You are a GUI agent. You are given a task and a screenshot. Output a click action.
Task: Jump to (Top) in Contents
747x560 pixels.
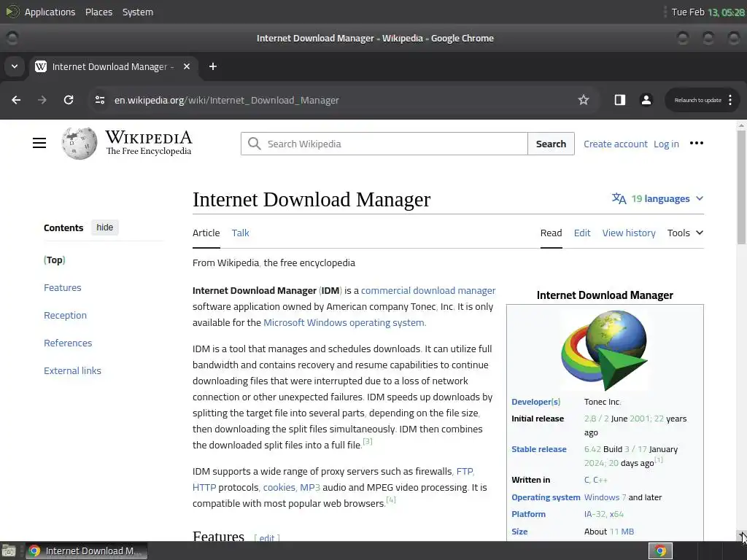(55, 260)
